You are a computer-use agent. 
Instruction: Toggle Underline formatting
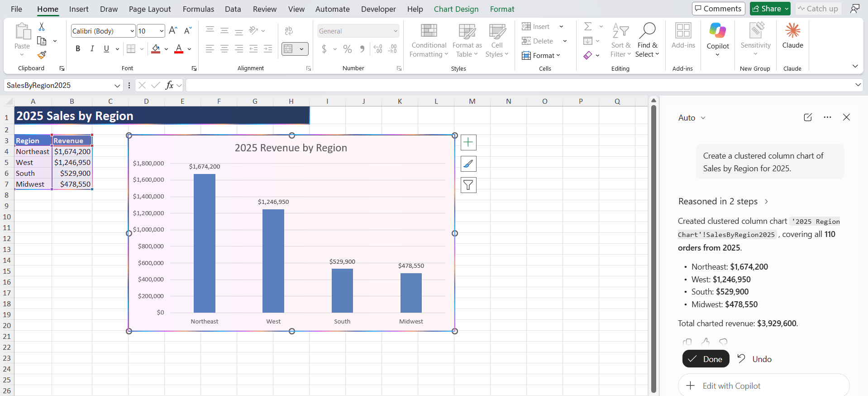click(x=106, y=48)
